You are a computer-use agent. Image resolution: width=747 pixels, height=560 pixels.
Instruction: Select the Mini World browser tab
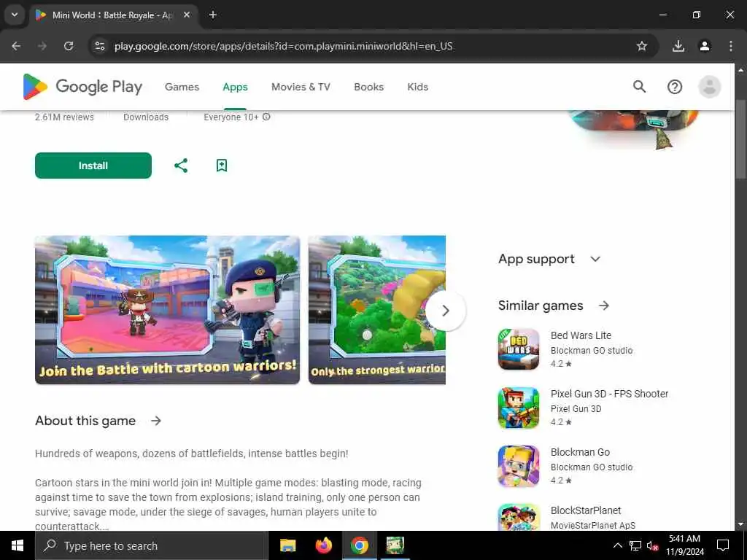click(x=113, y=15)
